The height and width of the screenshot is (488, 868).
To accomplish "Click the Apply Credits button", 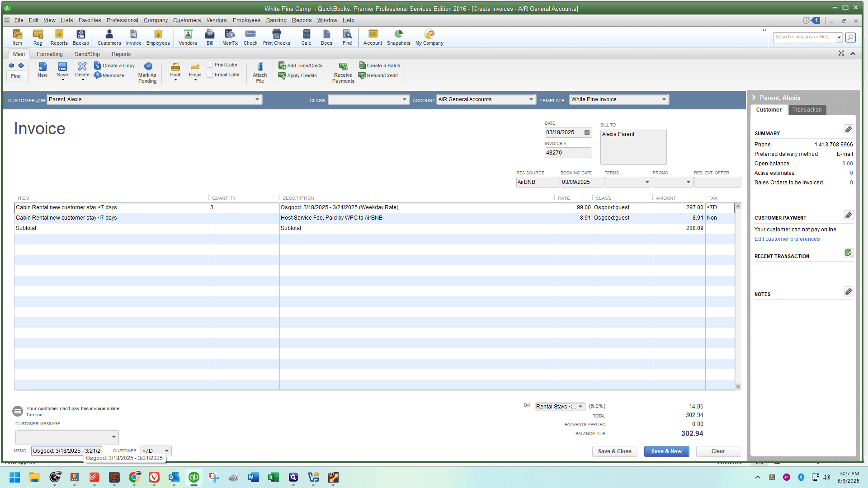I will (x=297, y=75).
